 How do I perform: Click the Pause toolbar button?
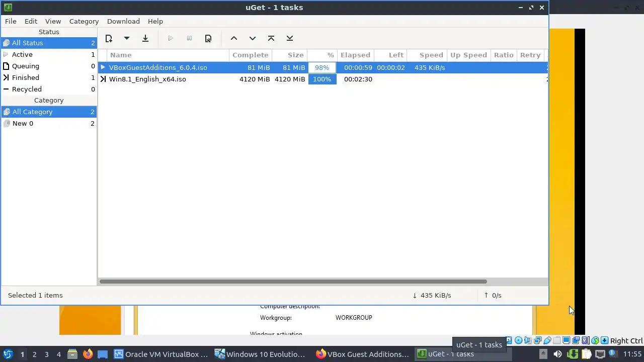click(189, 38)
